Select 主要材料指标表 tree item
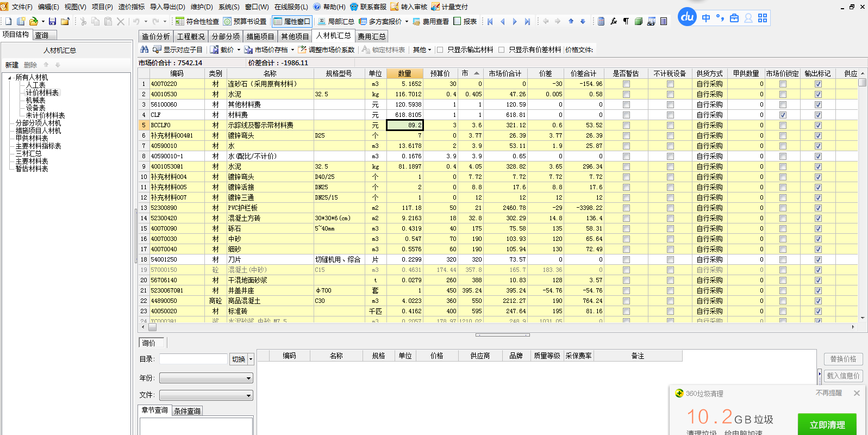 tap(39, 146)
